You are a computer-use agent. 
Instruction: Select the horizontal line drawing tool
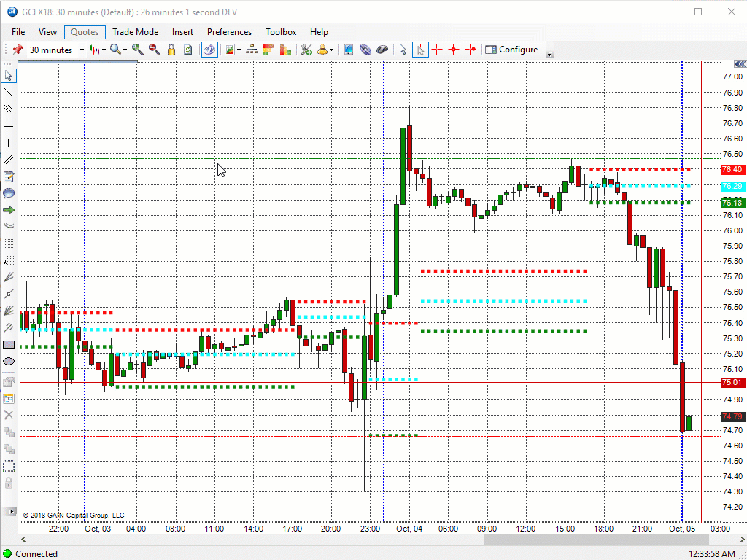coord(9,126)
